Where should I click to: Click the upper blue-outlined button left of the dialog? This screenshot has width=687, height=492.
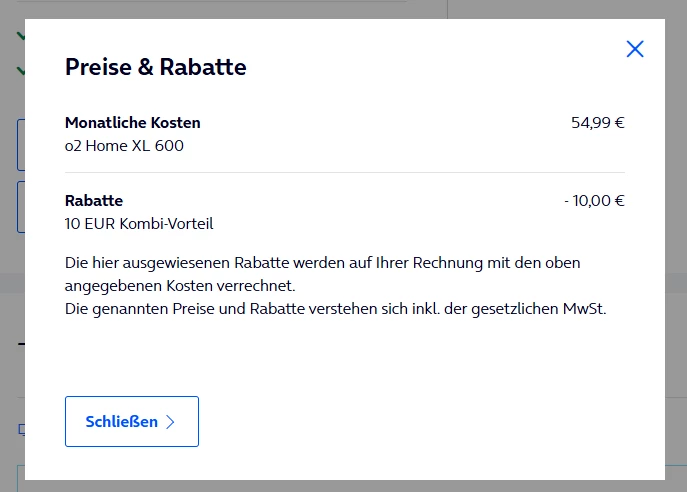(20, 145)
